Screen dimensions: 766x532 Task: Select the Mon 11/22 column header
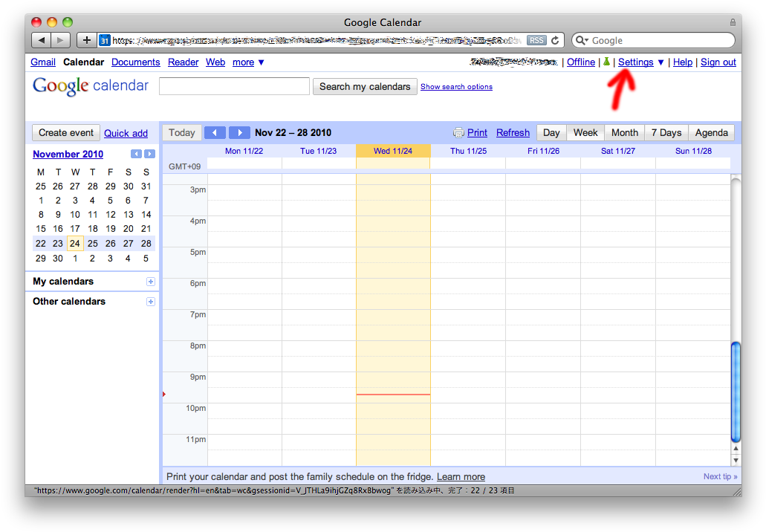click(x=244, y=151)
